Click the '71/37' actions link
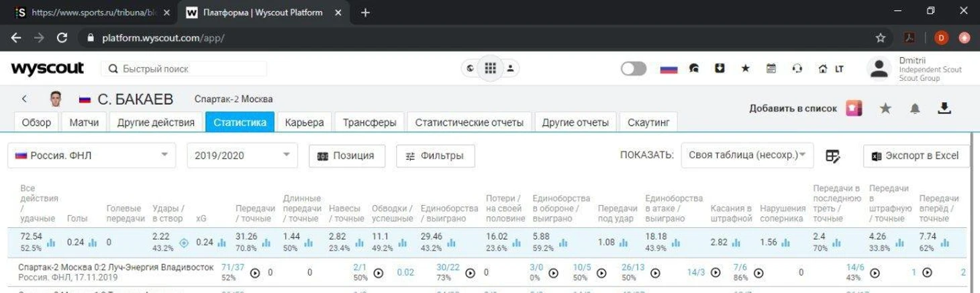This screenshot has width=980, height=293. (x=233, y=267)
